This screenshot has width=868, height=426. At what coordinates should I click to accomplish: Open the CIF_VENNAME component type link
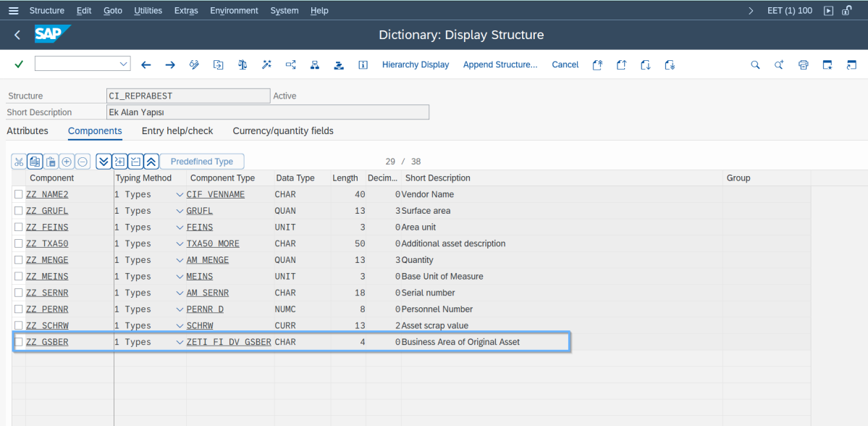click(x=216, y=194)
